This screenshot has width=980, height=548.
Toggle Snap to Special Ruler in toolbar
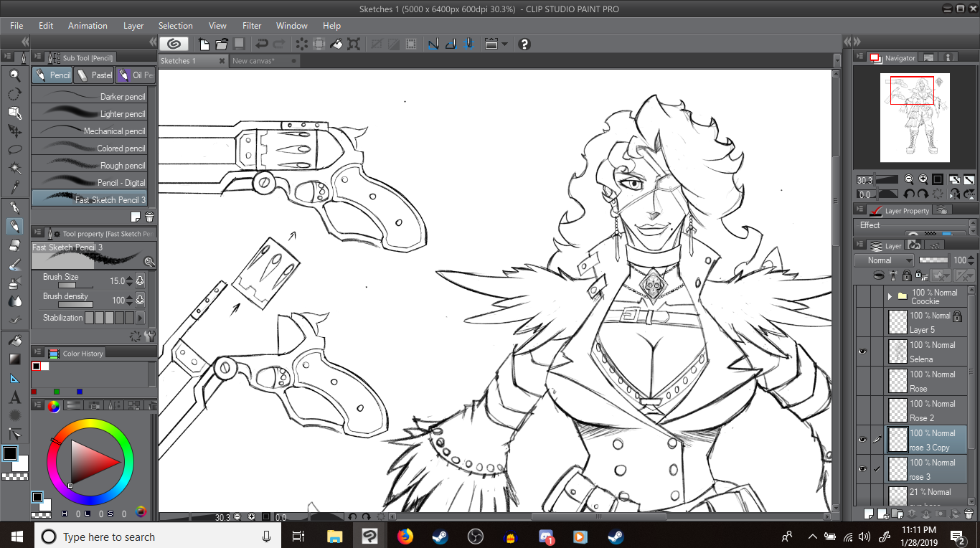(x=451, y=44)
